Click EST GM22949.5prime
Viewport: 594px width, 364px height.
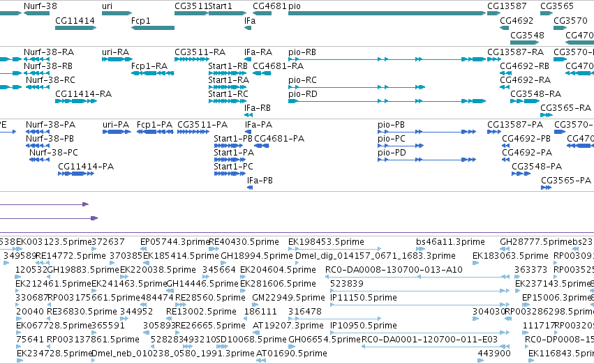click(x=288, y=298)
